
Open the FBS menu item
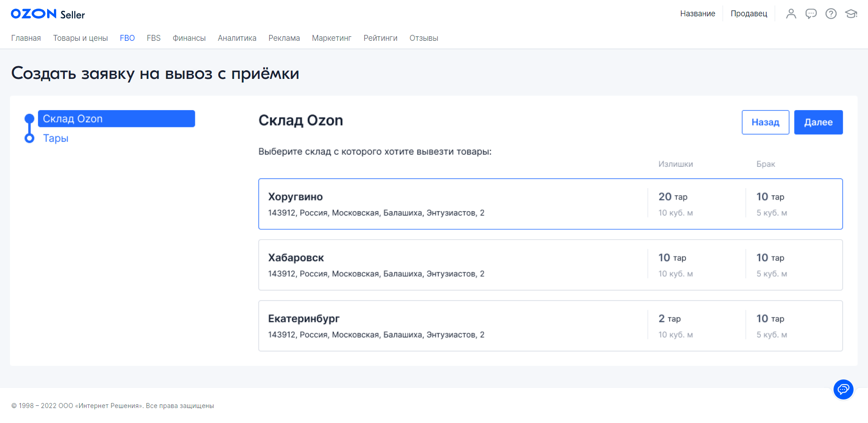[154, 38]
